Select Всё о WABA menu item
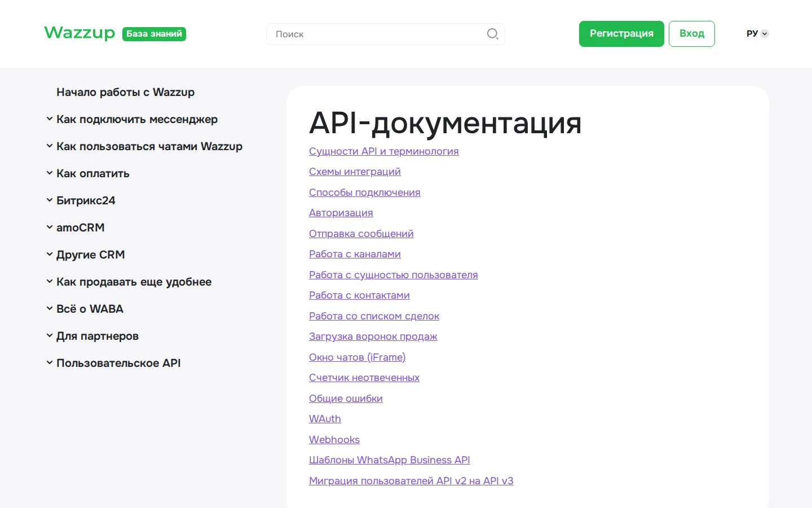This screenshot has height=508, width=812. click(90, 309)
